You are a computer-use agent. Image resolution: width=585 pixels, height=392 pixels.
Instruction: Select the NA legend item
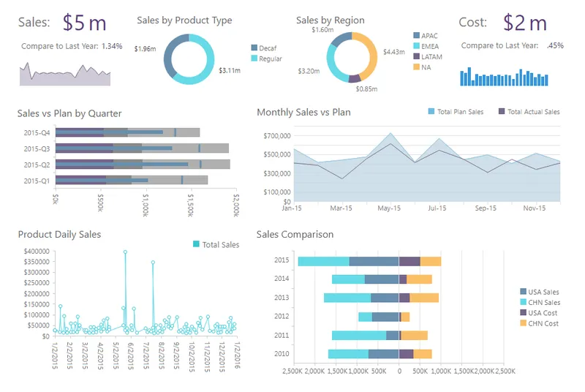[x=423, y=67]
